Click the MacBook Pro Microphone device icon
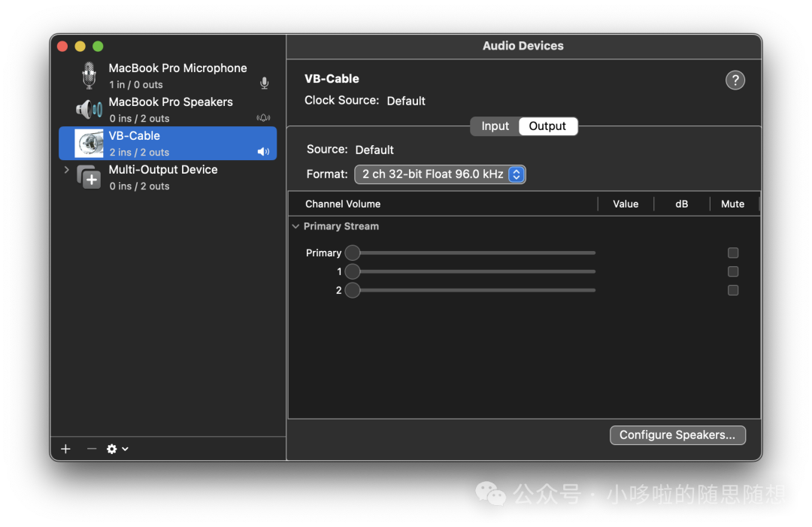This screenshot has width=812, height=527. tap(89, 75)
